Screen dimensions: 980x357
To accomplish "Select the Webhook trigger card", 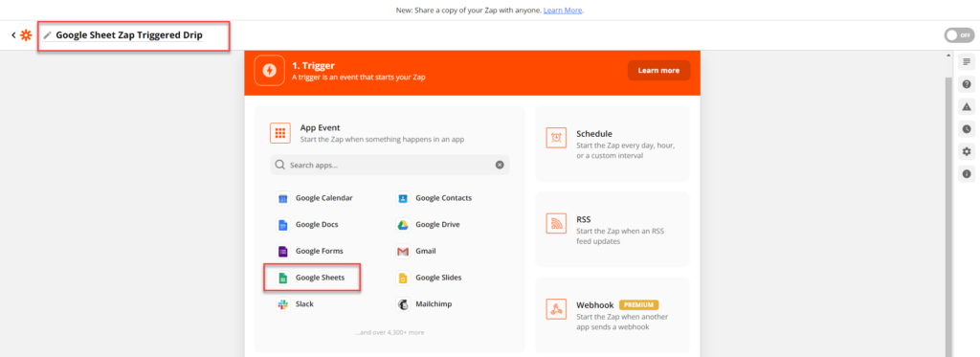I will click(x=612, y=315).
